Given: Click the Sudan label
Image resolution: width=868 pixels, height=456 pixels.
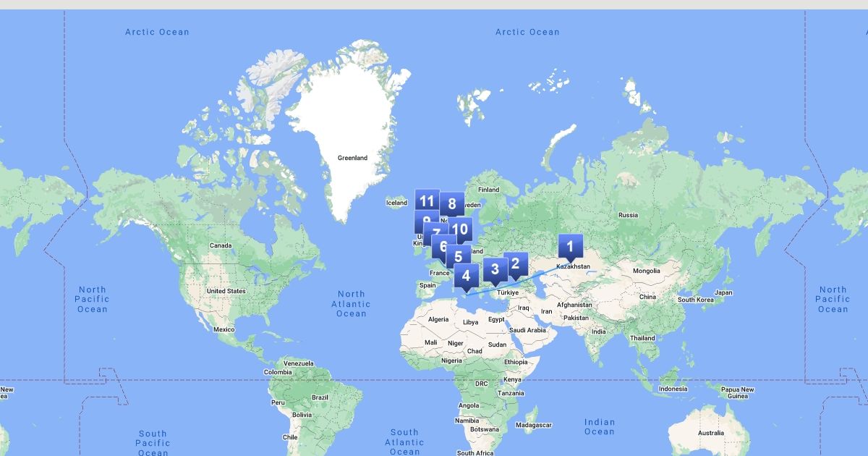Looking at the screenshot, I should [x=498, y=345].
